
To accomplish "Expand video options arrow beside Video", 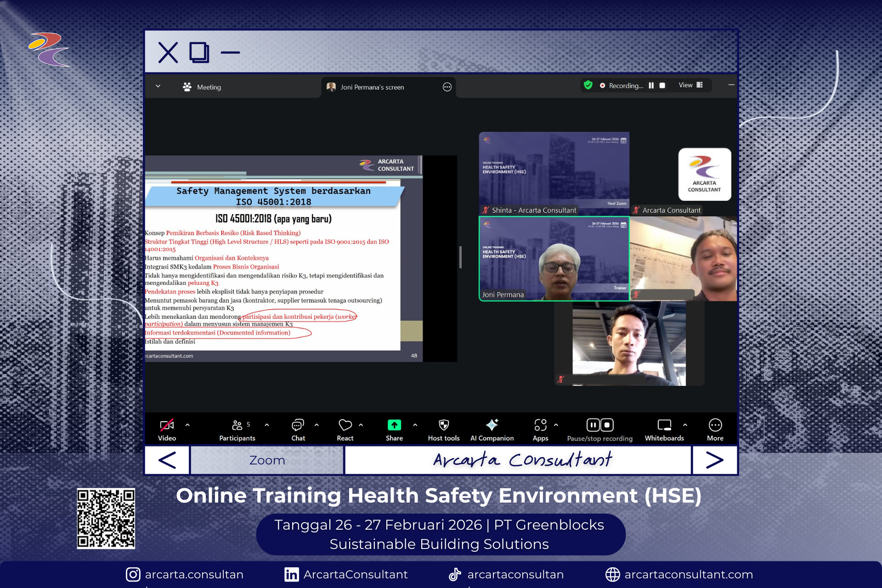I will [x=187, y=425].
